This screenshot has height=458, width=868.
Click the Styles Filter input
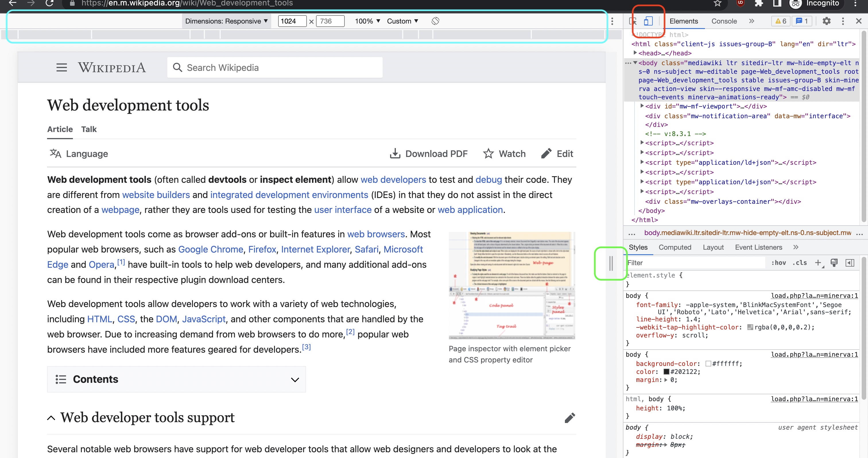pyautogui.click(x=695, y=263)
